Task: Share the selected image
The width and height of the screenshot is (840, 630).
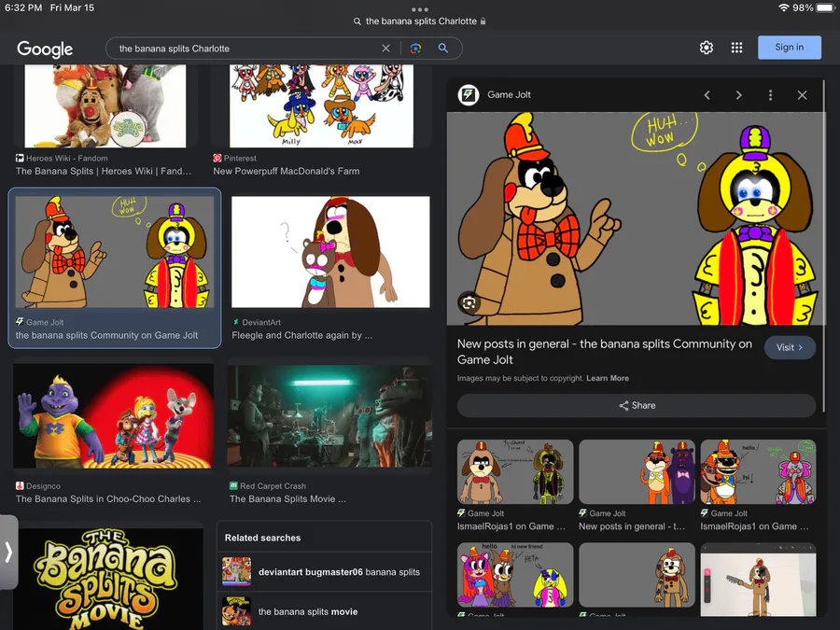Action: pyautogui.click(x=637, y=406)
